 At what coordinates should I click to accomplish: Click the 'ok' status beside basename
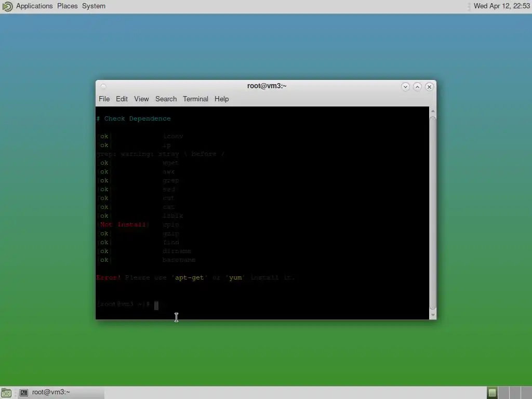pyautogui.click(x=104, y=260)
